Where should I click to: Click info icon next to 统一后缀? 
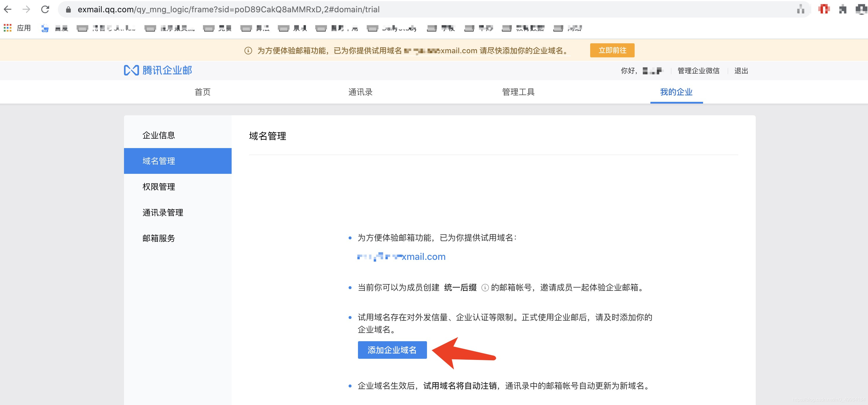485,288
